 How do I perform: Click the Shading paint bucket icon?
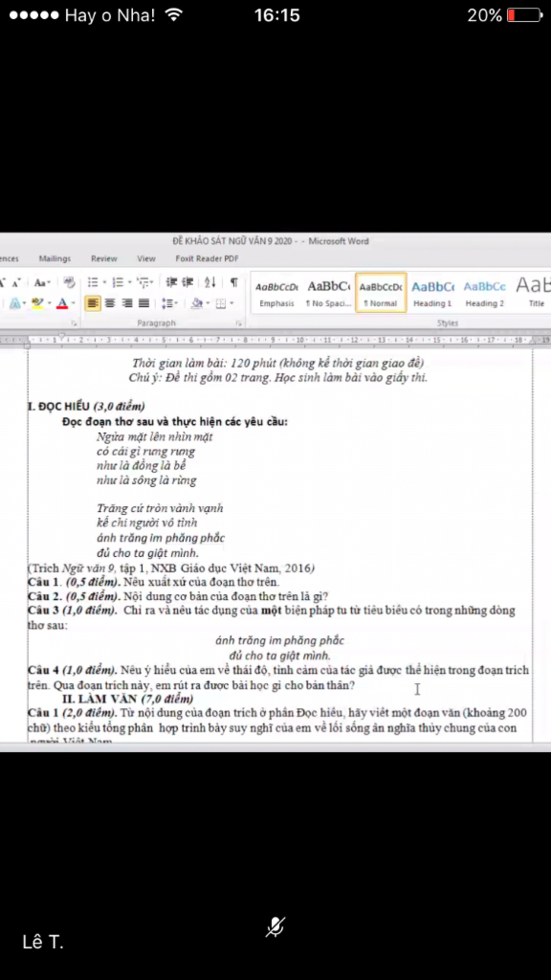(x=196, y=303)
